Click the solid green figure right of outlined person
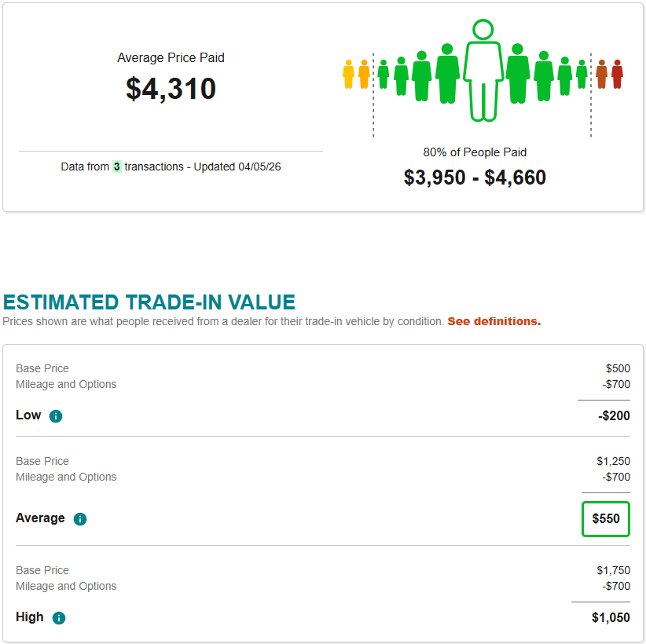646x644 pixels. pos(517,72)
